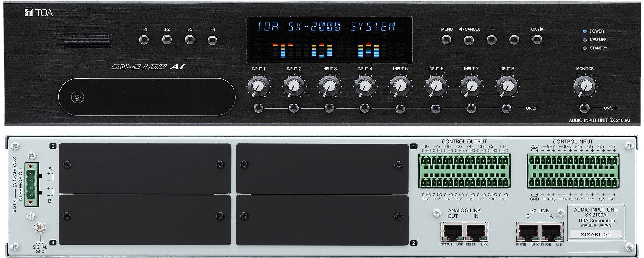Click the 'DC POWER IN' label text
This screenshot has height=258, width=644.
pos(20,185)
